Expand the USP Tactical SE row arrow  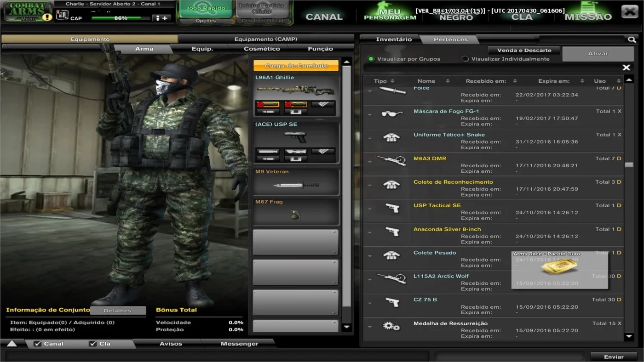point(369,209)
